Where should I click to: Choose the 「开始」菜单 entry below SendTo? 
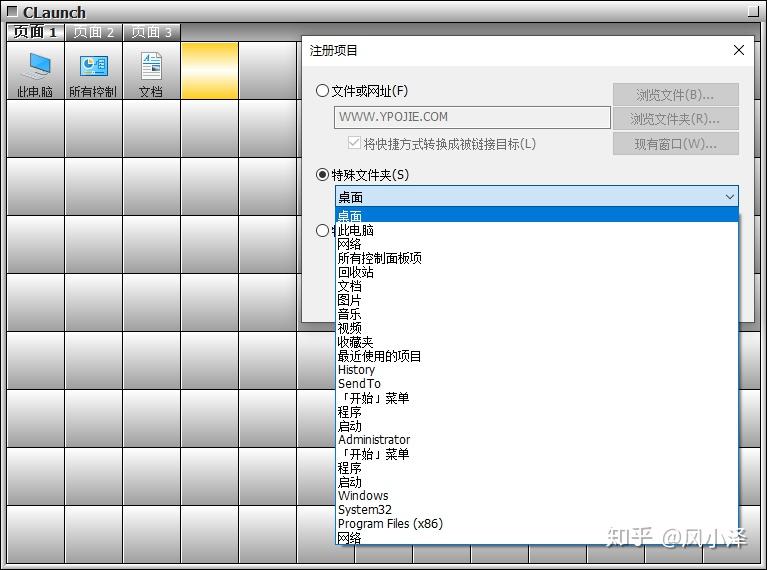coord(537,398)
